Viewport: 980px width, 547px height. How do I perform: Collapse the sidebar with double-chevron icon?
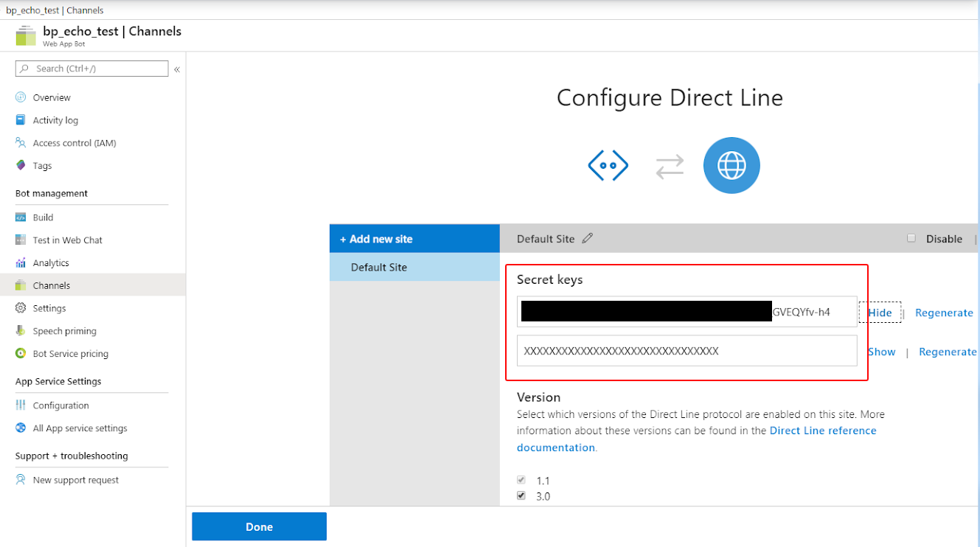[177, 69]
